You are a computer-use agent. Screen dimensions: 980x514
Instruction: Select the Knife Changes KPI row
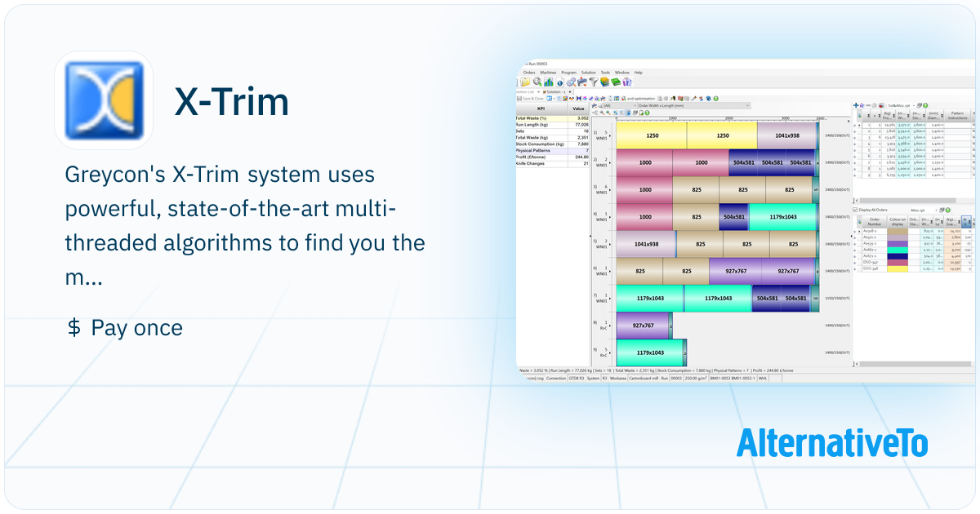[552, 164]
